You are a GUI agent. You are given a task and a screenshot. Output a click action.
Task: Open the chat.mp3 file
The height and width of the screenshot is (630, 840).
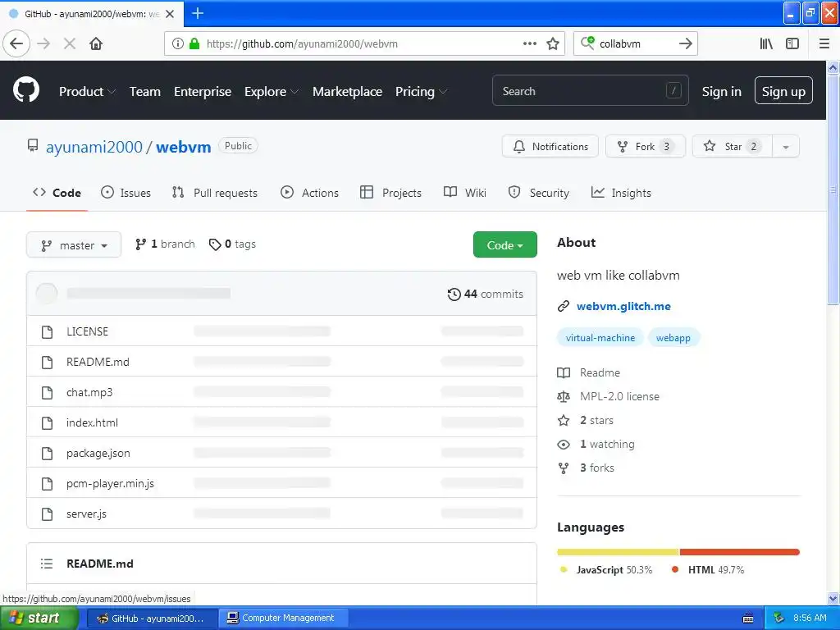pos(89,392)
